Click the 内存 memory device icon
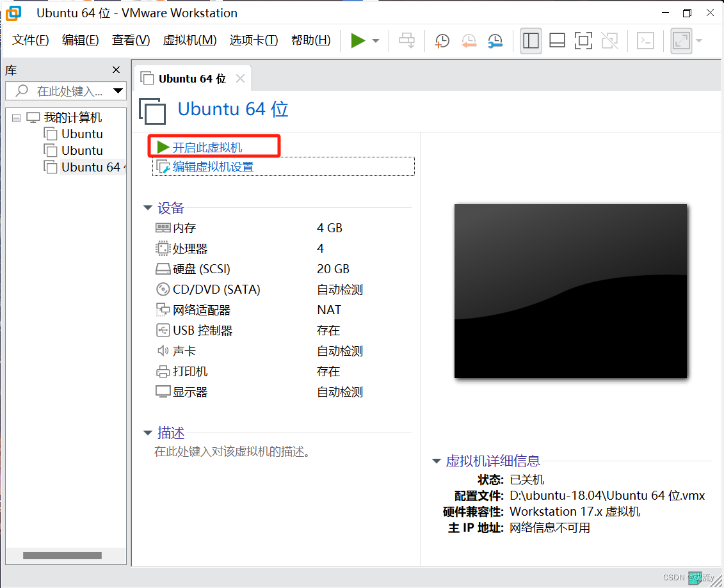The width and height of the screenshot is (724, 588). (163, 228)
